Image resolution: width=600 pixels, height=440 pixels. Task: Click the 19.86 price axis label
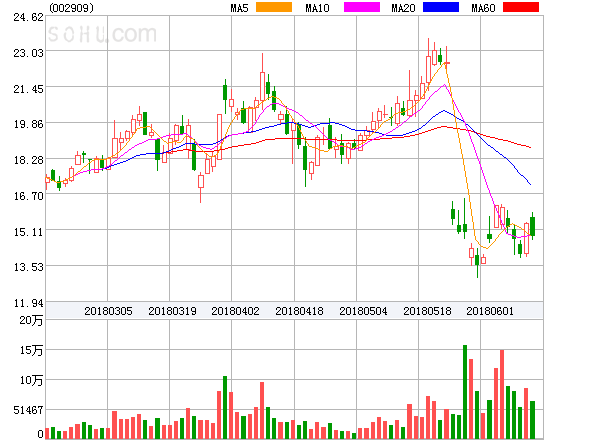click(x=28, y=124)
